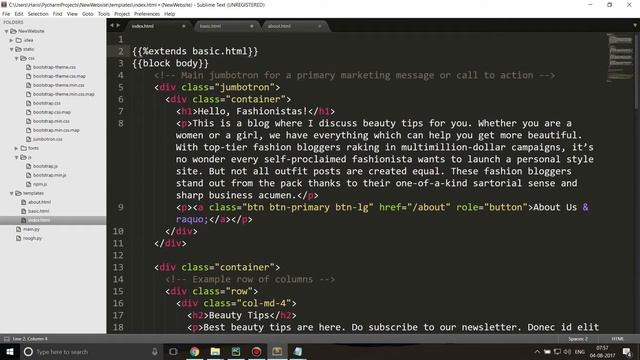
Task: Open the Help menu
Action: tap(169, 14)
